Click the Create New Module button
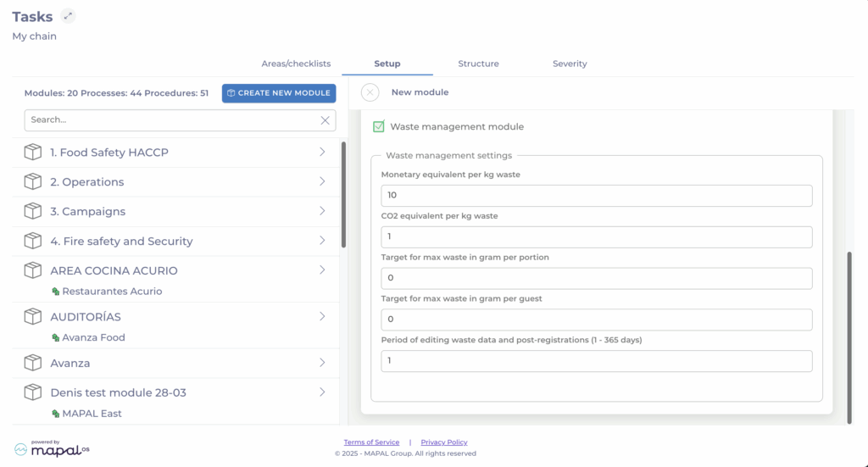Screen dimensions: 868x467 click(x=279, y=93)
